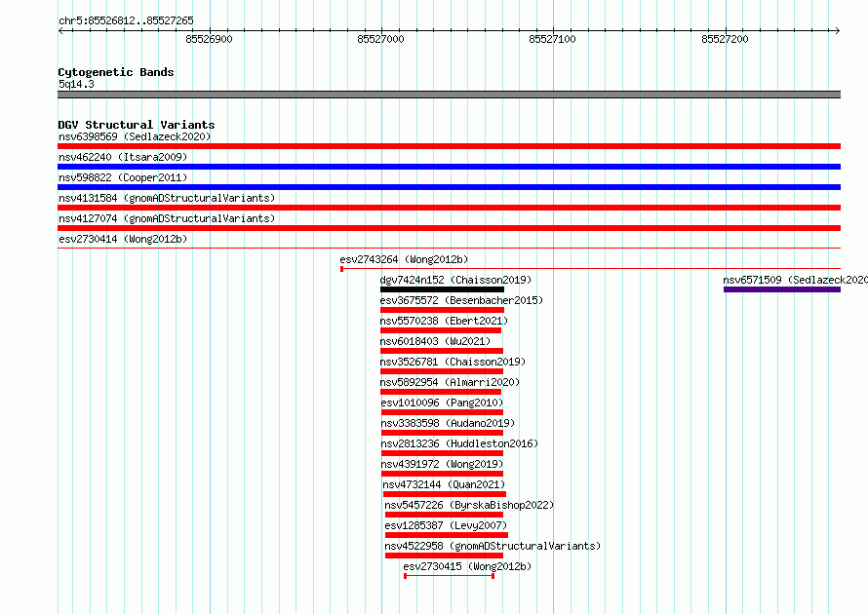Screen dimensions: 868x614
Task: Select the red bar under nsv6398569
Action: tap(449, 146)
